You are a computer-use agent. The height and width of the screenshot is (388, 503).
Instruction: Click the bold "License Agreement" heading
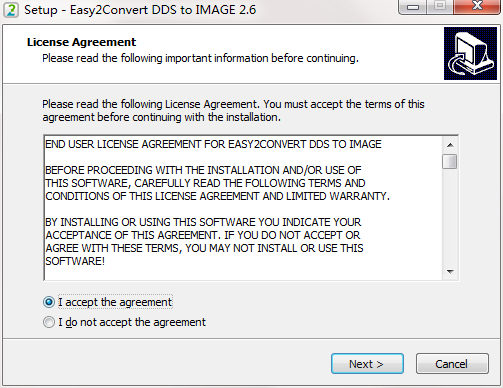pyautogui.click(x=81, y=42)
